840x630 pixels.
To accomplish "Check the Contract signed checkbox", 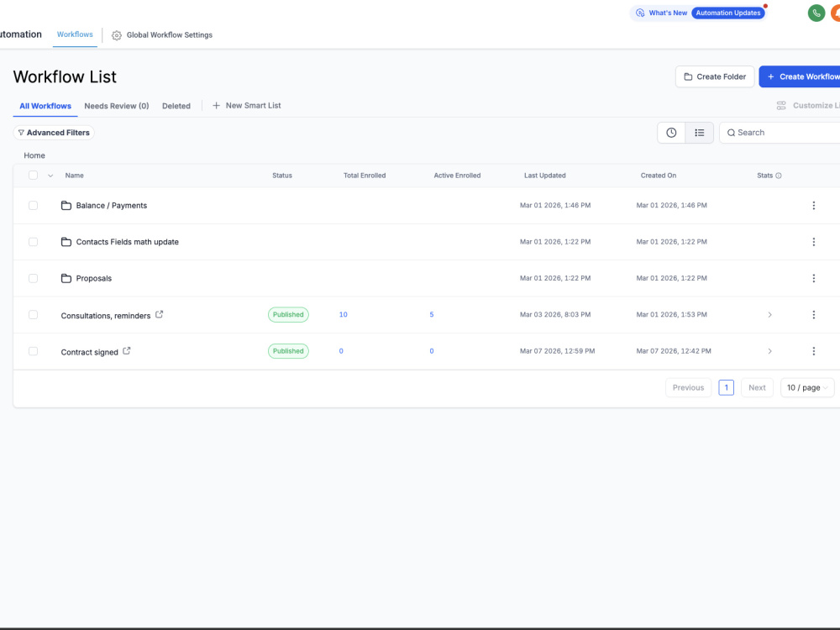I will pos(34,351).
